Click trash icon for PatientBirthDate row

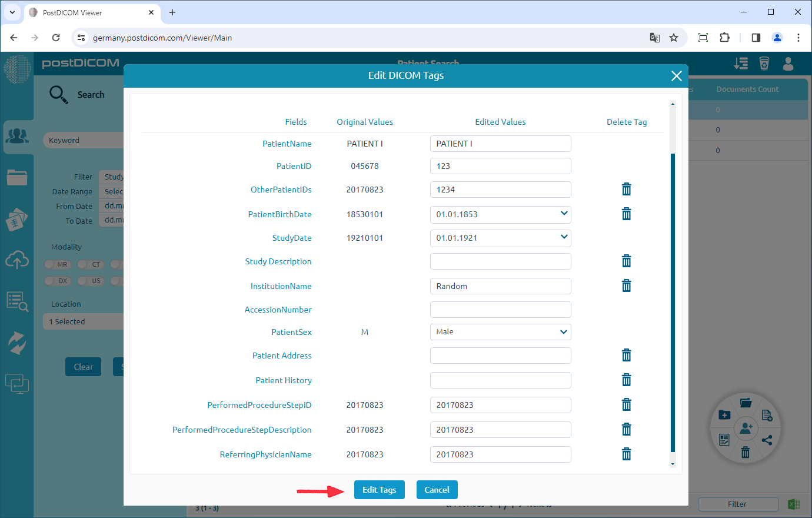(627, 214)
